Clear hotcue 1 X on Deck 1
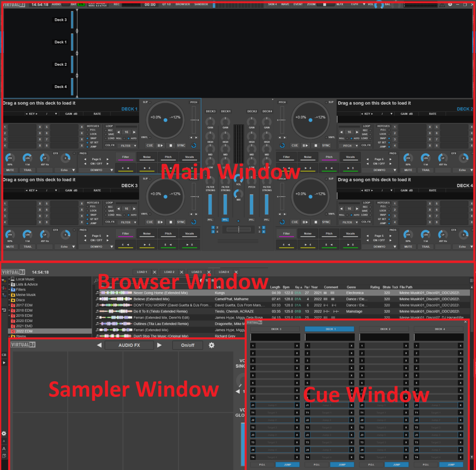Screen dimensions: 476x470 [x=40, y=127]
